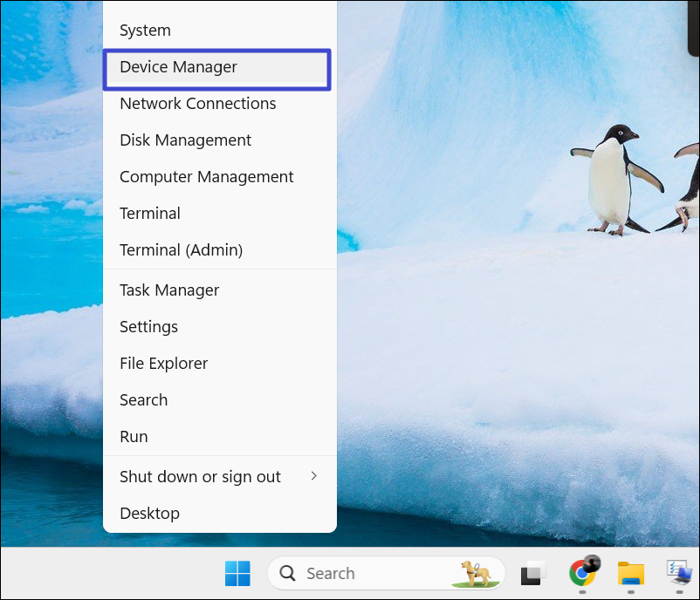Open Network Connections

tap(198, 104)
